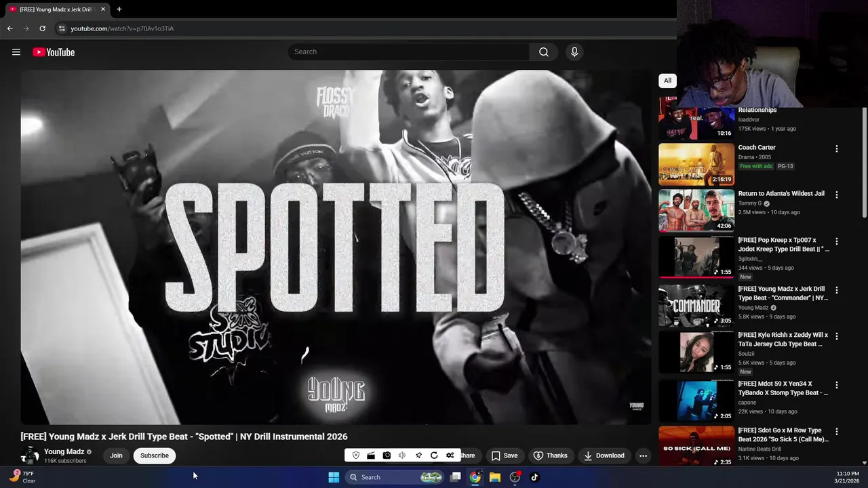The height and width of the screenshot is (488, 868).
Task: Click the clapperboard icon in overlay toolbar
Action: click(371, 455)
